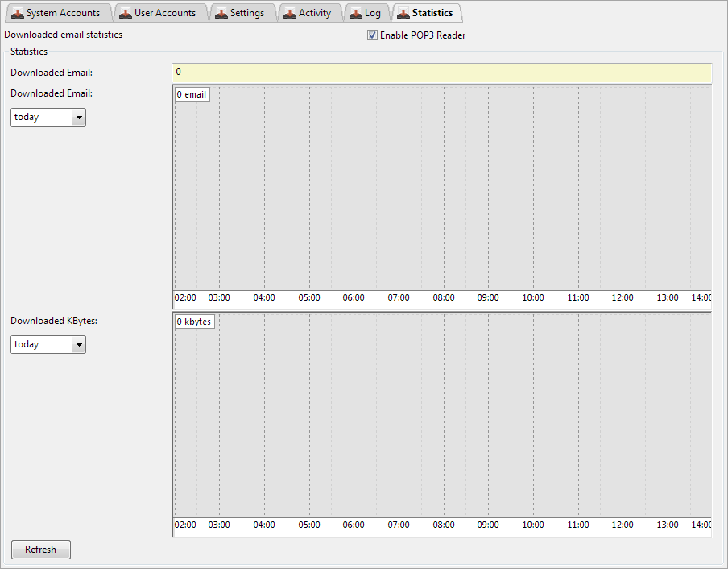Click the '0 email' chart label

tap(192, 94)
